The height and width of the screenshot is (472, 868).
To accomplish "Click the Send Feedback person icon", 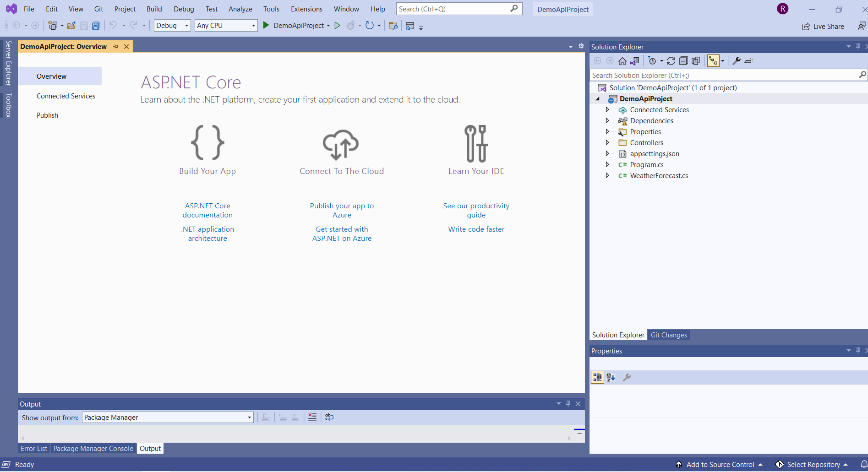I will [862, 26].
